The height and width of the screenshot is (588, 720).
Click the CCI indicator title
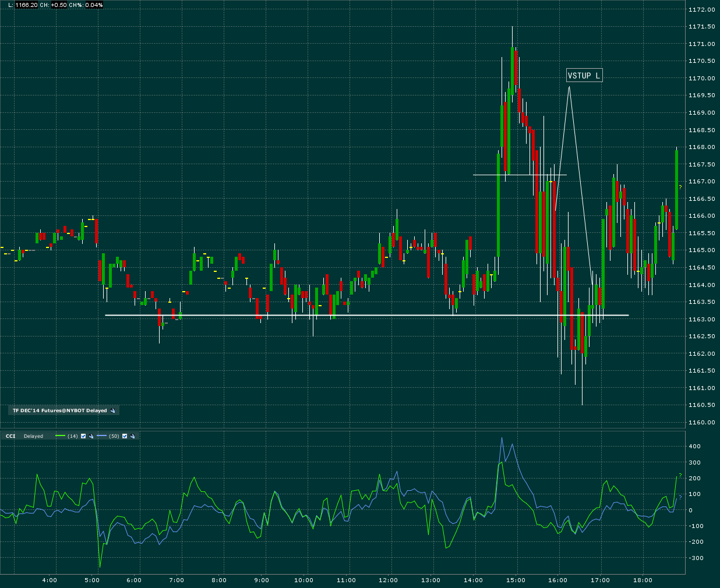pyautogui.click(x=10, y=436)
